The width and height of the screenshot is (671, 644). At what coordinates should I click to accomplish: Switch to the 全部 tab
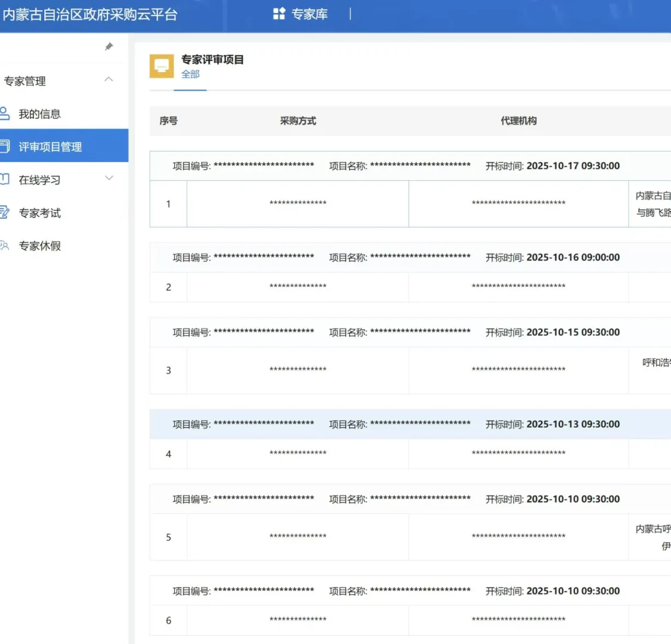pos(190,74)
